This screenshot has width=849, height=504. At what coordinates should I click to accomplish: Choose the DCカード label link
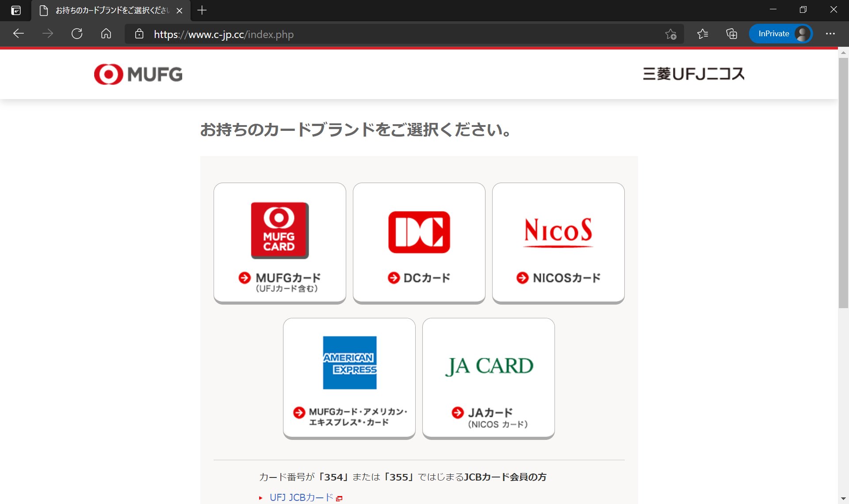(x=427, y=278)
